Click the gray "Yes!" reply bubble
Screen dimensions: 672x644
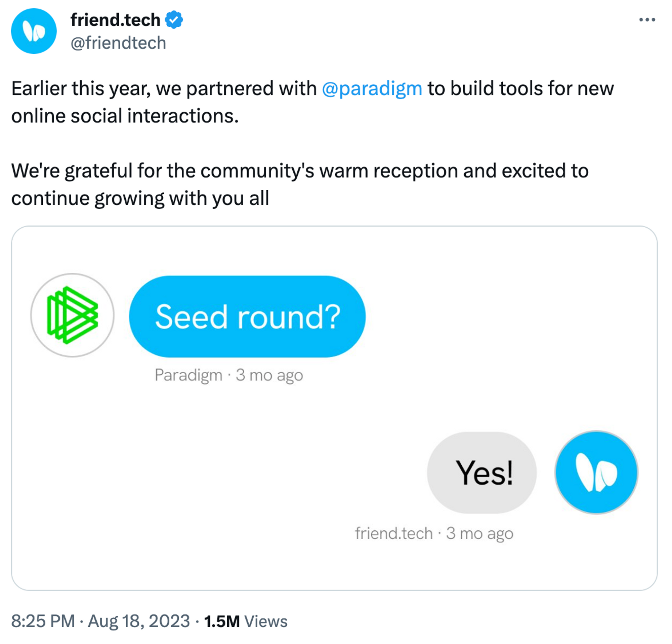[481, 472]
